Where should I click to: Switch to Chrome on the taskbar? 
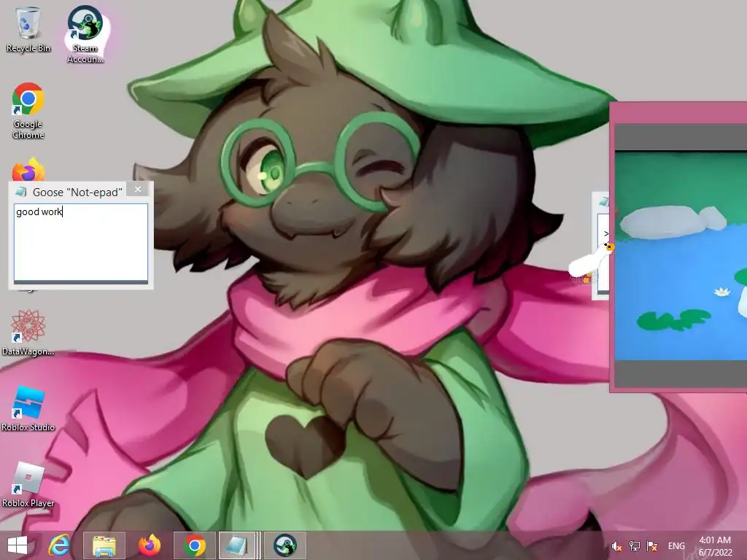click(x=194, y=545)
